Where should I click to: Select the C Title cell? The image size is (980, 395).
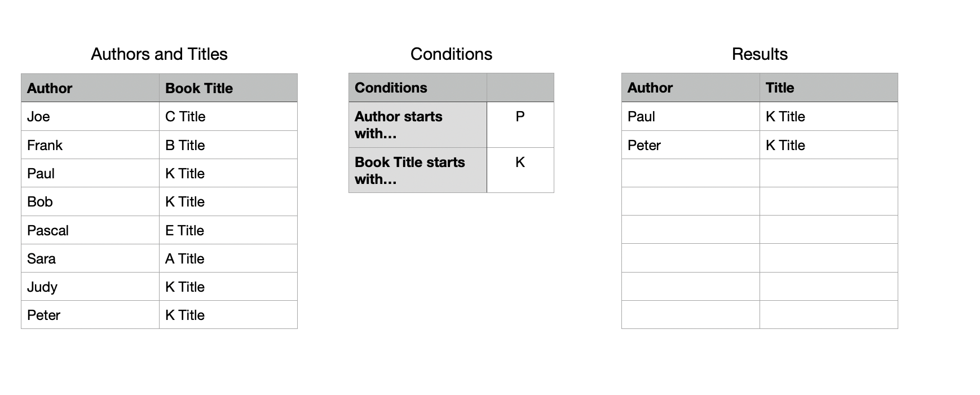(228, 117)
